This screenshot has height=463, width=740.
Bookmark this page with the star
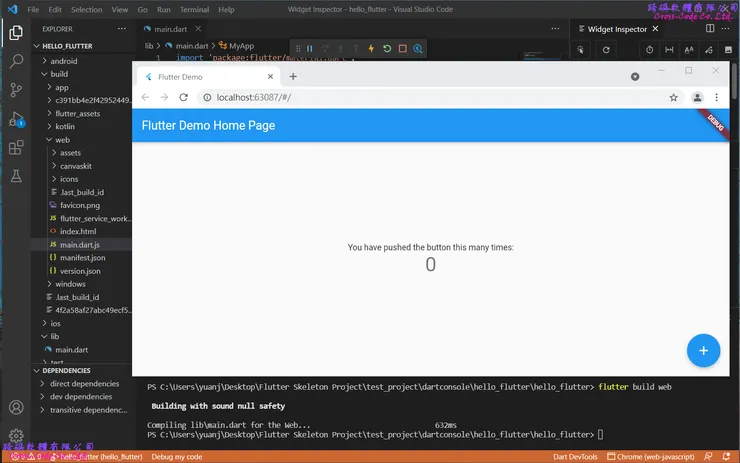click(x=673, y=97)
